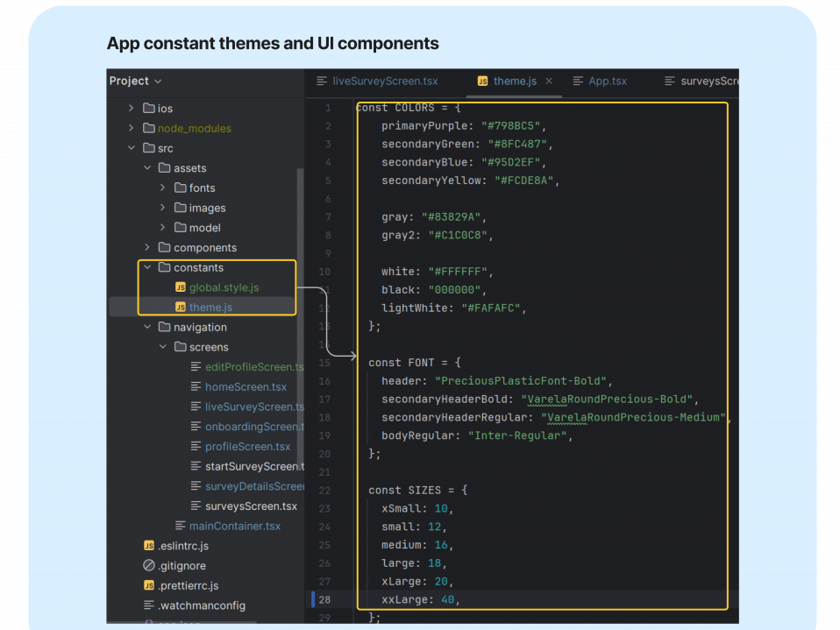Select .watchmanconfig file in the tree

pos(201,605)
